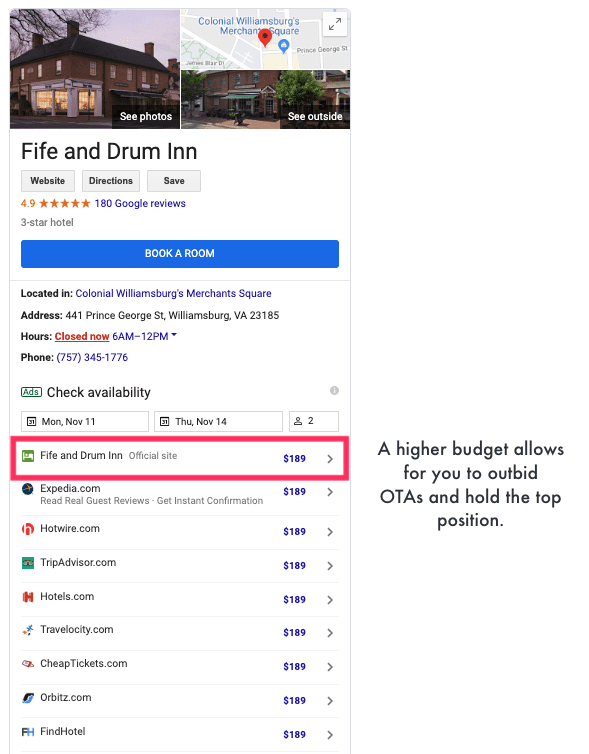Click the $189 price for Expedia.com
This screenshot has width=589, height=754.
(x=294, y=492)
